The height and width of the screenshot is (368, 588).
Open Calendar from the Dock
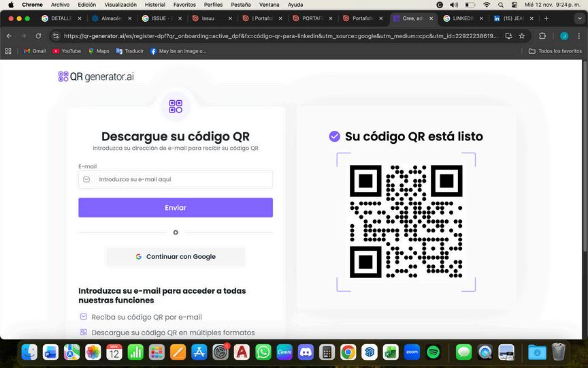pos(114,352)
